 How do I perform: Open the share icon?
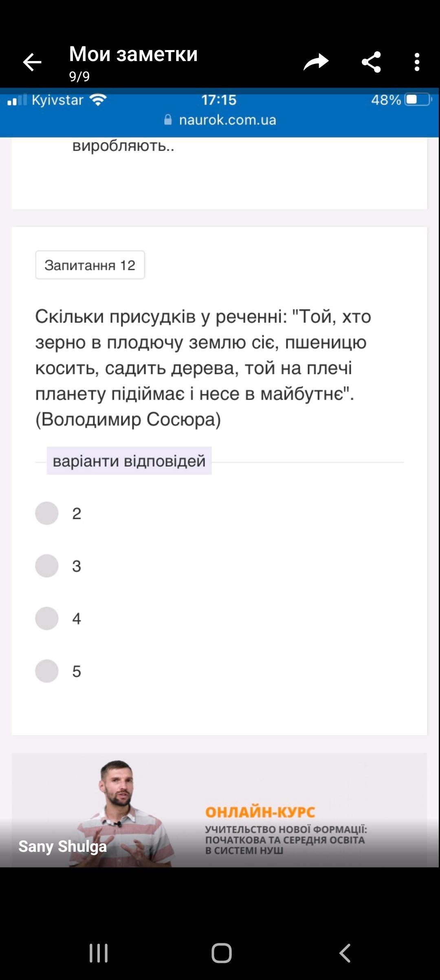[371, 62]
